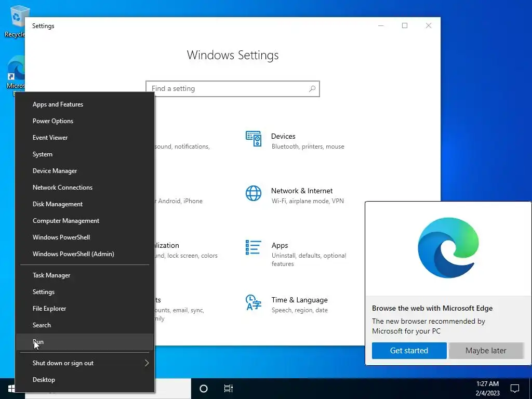Click the search magnifier icon in Settings

pos(312,88)
